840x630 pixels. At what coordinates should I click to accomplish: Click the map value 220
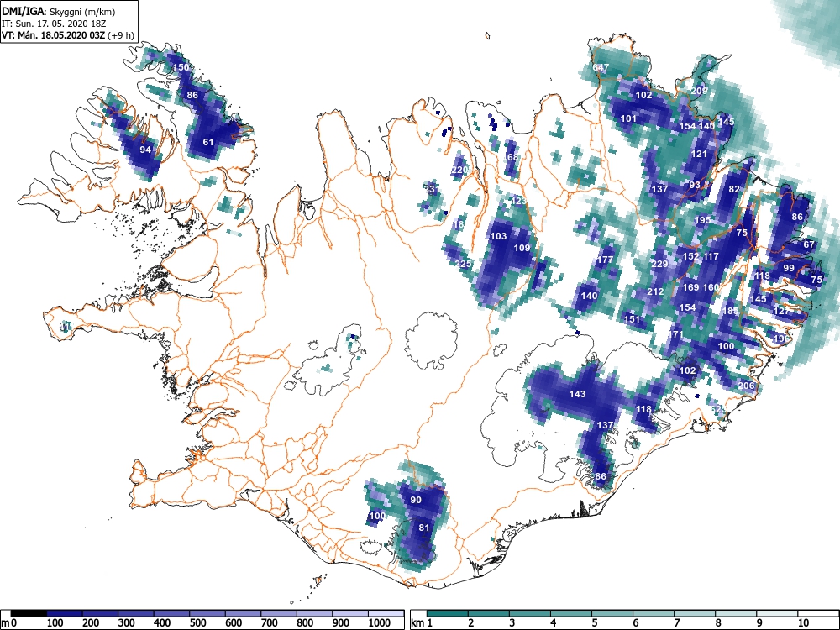(x=459, y=170)
